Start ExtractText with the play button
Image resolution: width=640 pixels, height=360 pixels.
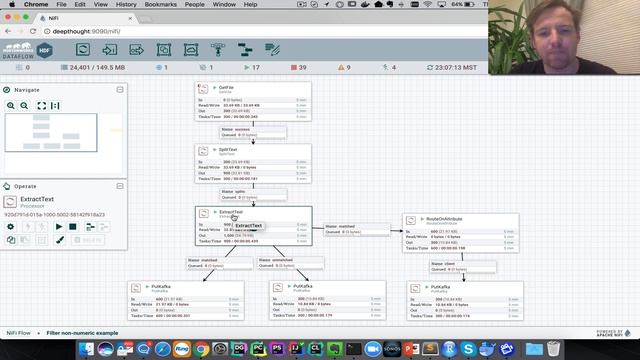(59, 227)
